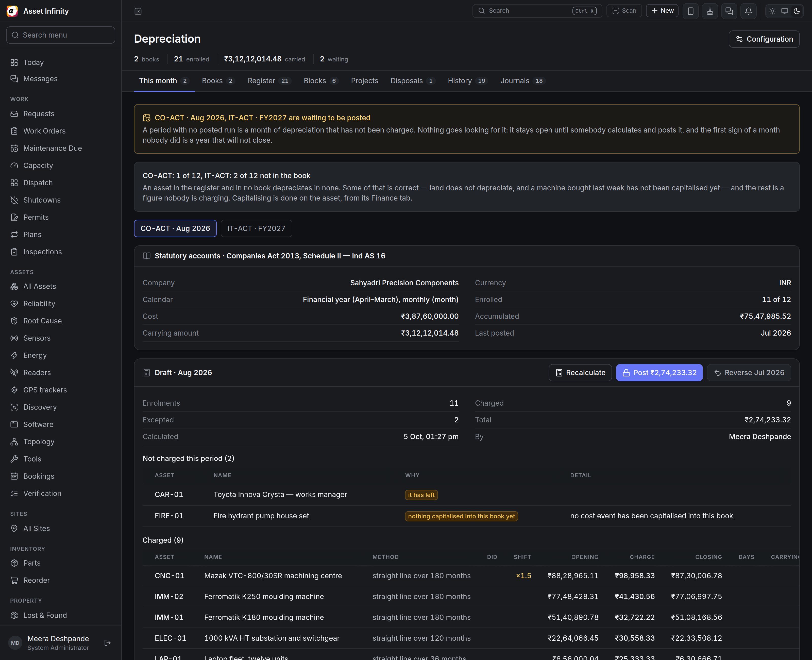Click the Recalculate button
The height and width of the screenshot is (660, 812).
[580, 373]
